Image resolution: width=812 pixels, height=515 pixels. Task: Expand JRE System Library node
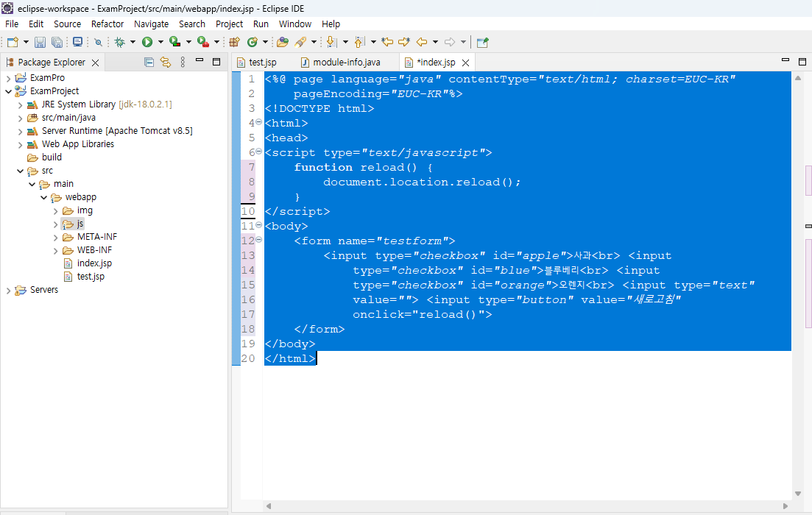tap(20, 105)
